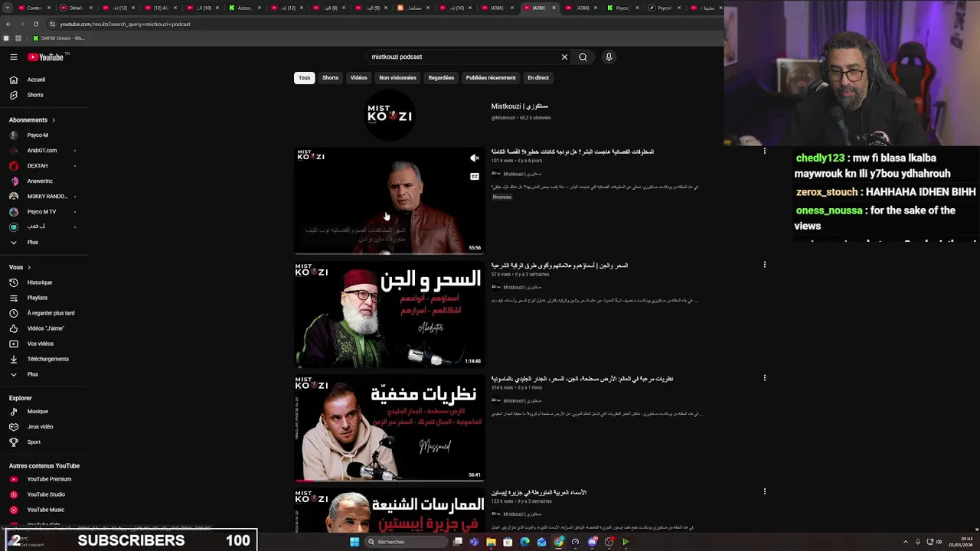The width and height of the screenshot is (980, 551).
Task: Click the youtube.com address bar
Action: [x=383, y=24]
